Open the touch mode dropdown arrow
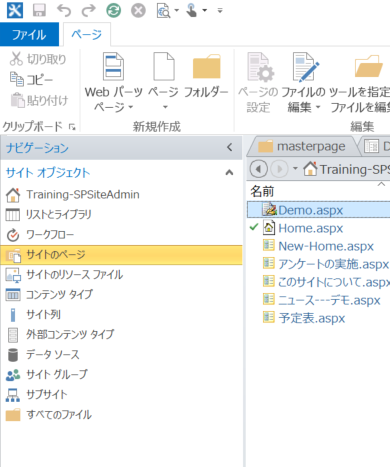This screenshot has width=390, height=467. [x=205, y=10]
